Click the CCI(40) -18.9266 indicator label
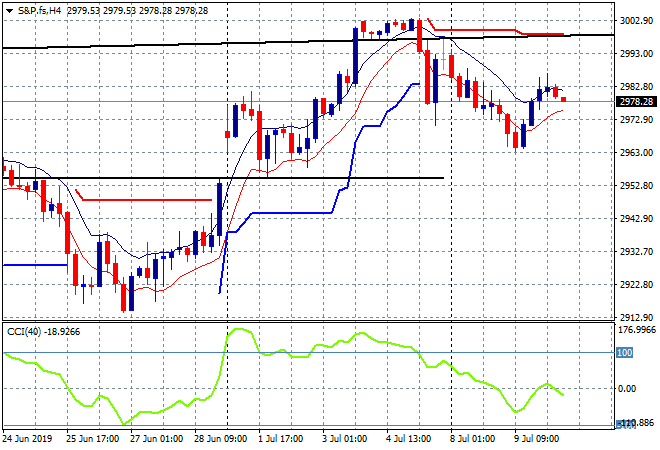 (43, 332)
